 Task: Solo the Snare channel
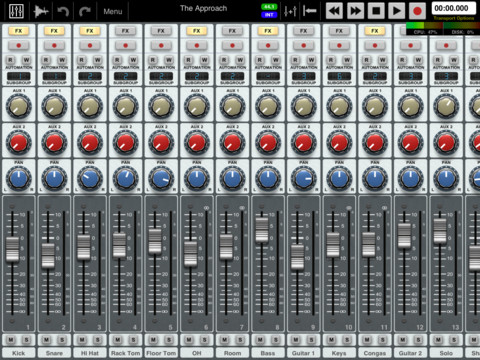(62, 340)
